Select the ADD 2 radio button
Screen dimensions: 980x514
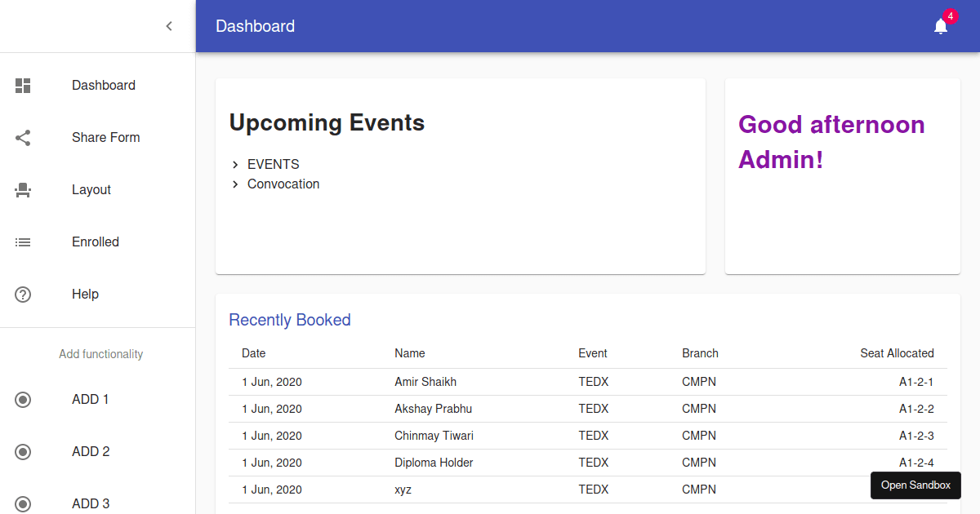[x=22, y=451]
